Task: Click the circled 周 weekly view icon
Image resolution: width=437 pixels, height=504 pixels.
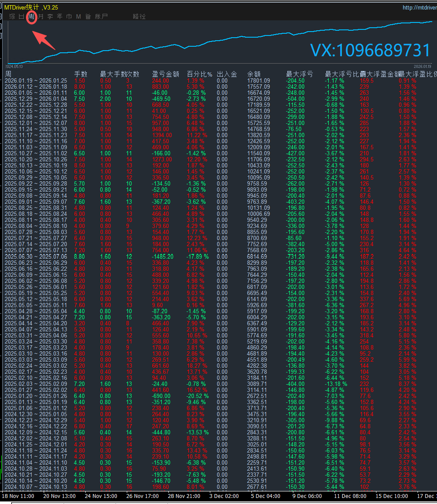Action: coord(31,16)
